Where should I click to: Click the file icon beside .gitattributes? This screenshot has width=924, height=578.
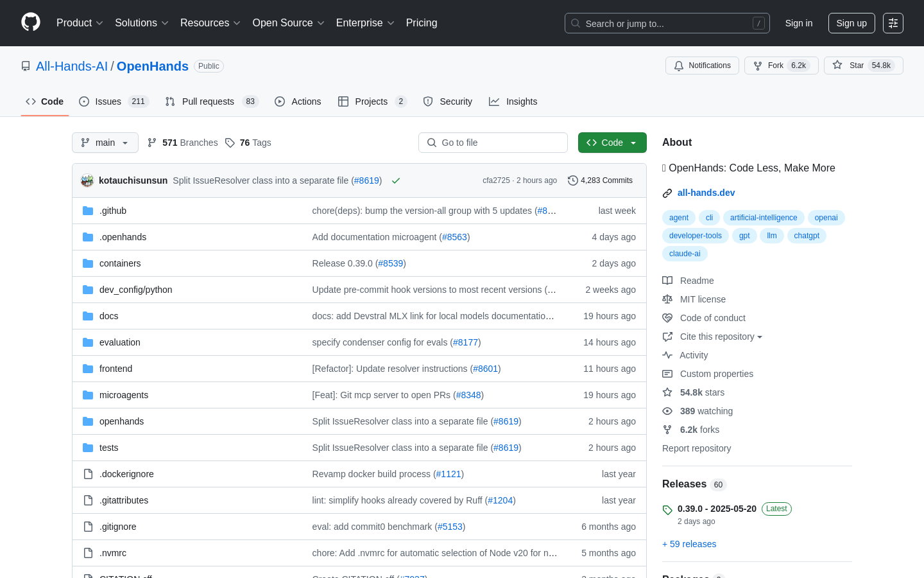pyautogui.click(x=88, y=500)
